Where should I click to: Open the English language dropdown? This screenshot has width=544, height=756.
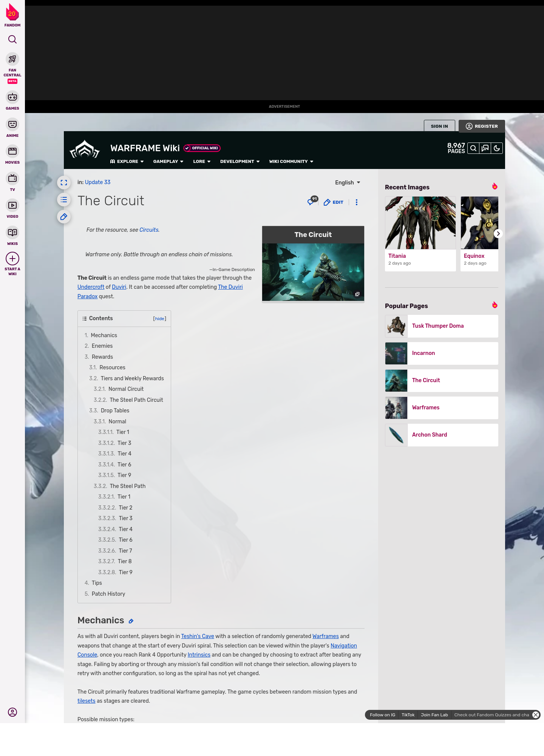coord(348,183)
